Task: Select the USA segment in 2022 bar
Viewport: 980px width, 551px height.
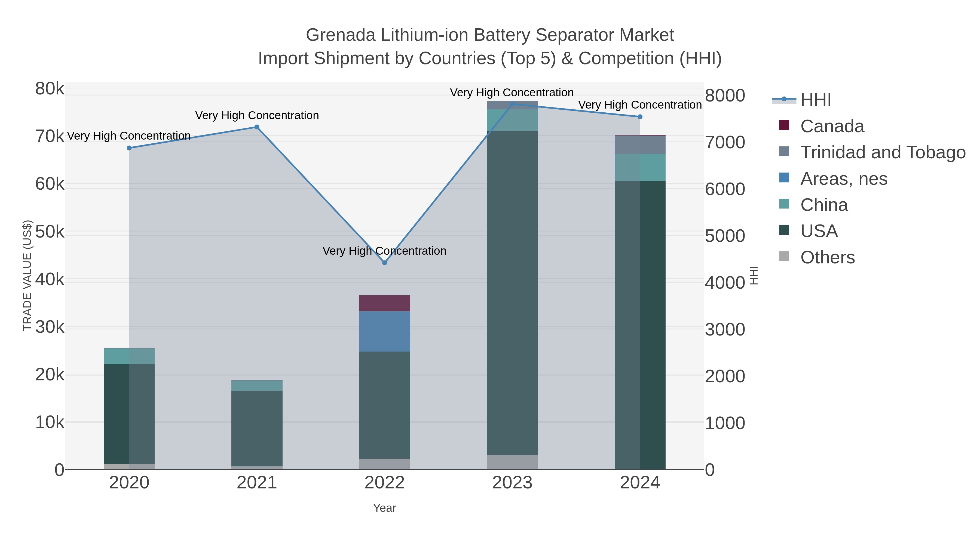Action: [x=385, y=405]
